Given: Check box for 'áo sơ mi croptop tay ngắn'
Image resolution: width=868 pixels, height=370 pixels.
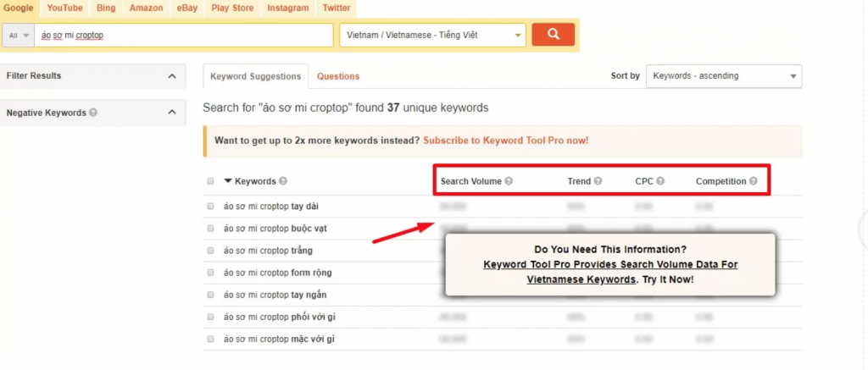Looking at the screenshot, I should click(210, 295).
